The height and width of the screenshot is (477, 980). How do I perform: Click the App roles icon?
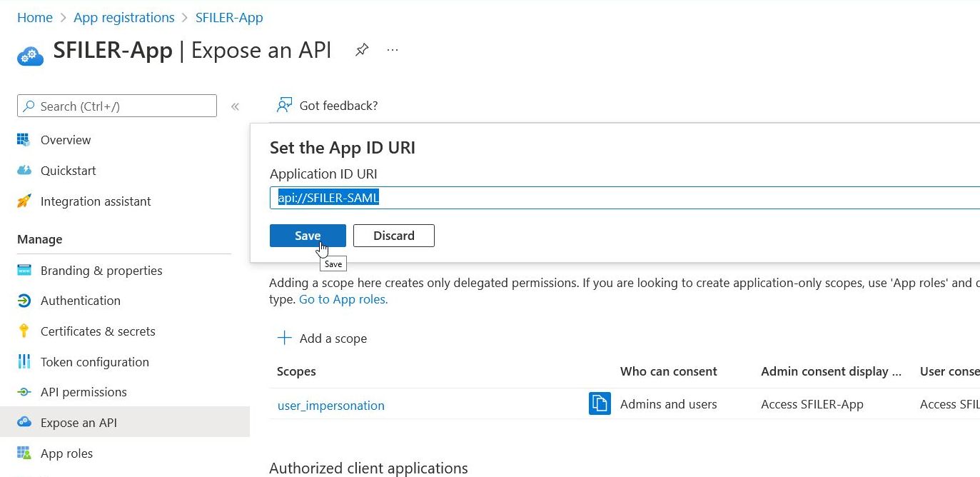(24, 453)
